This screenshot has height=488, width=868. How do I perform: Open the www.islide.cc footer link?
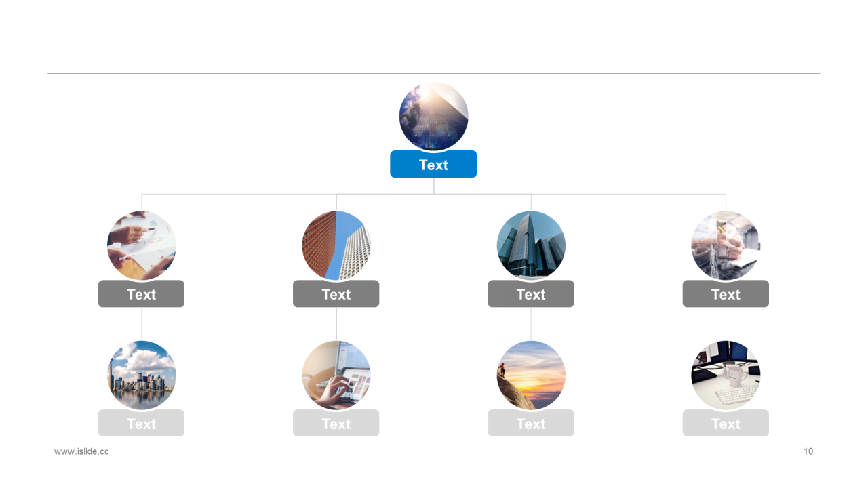pos(81,451)
